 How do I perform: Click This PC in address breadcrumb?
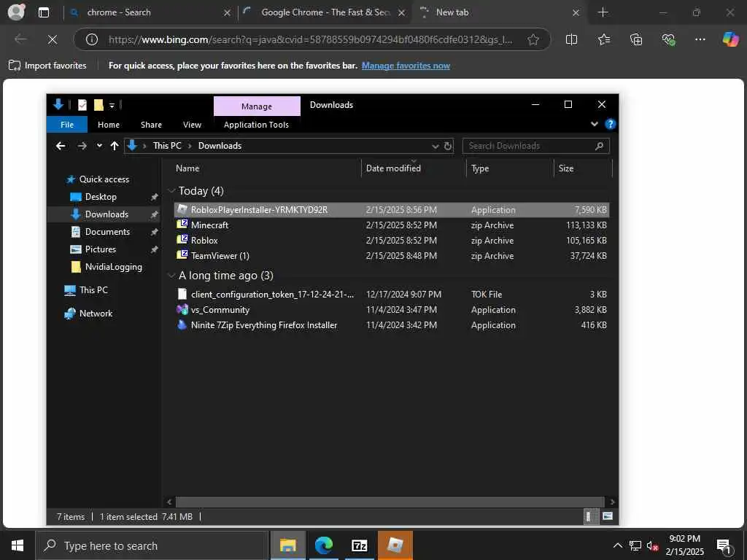(167, 146)
